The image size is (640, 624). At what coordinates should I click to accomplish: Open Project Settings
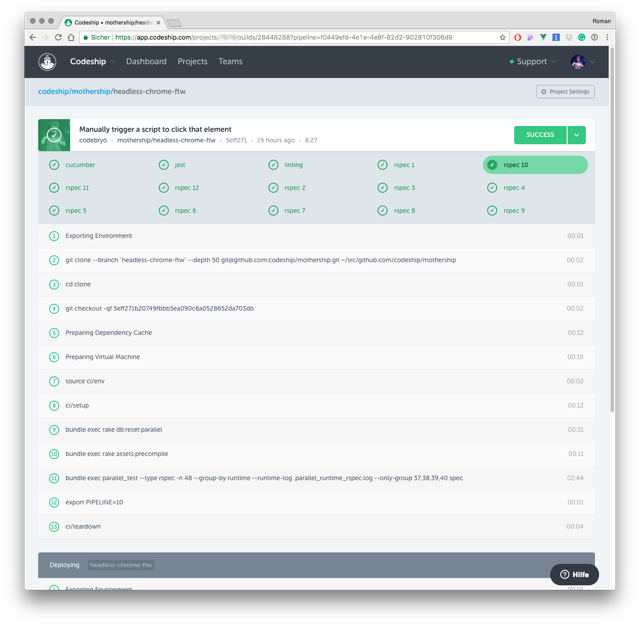565,92
